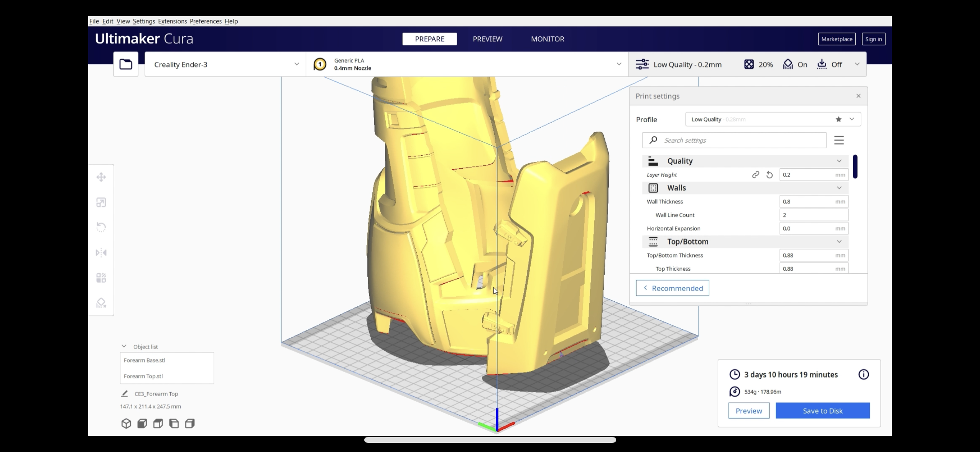The image size is (980, 452).
Task: Switch to the PREVIEW tab
Action: click(x=487, y=39)
